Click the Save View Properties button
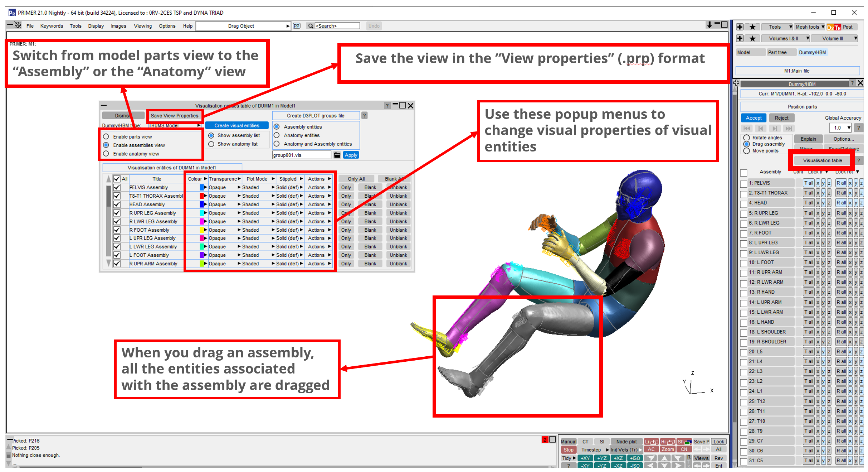 175,116
